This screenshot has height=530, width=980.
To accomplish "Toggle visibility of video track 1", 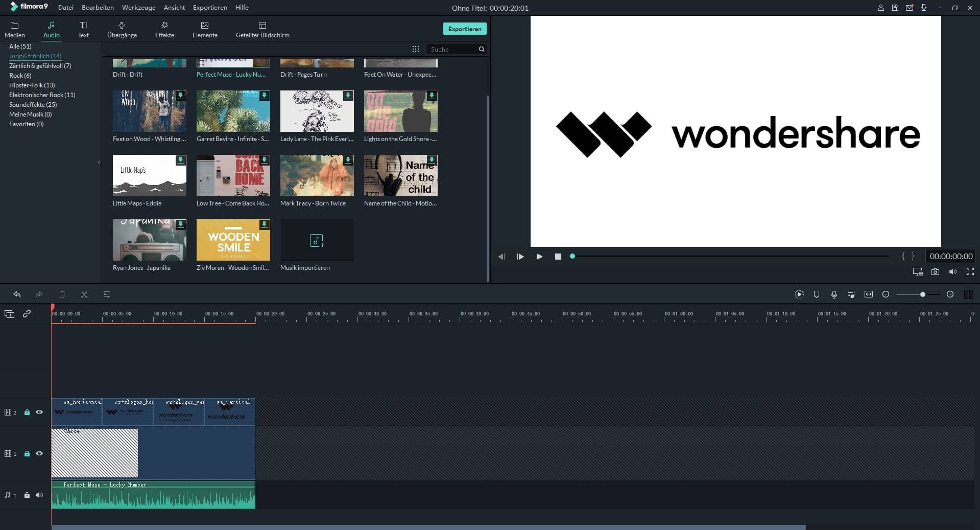I will [39, 453].
